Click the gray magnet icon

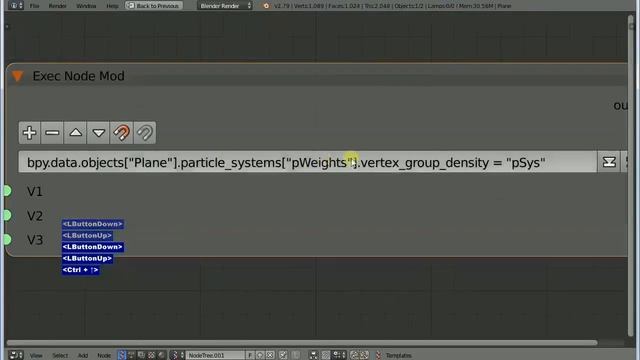(144, 133)
